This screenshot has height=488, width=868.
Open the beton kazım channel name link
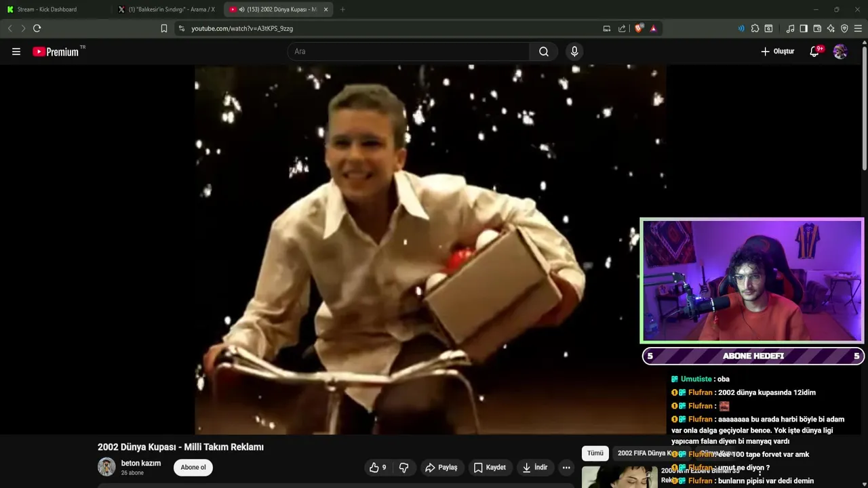[141, 464]
